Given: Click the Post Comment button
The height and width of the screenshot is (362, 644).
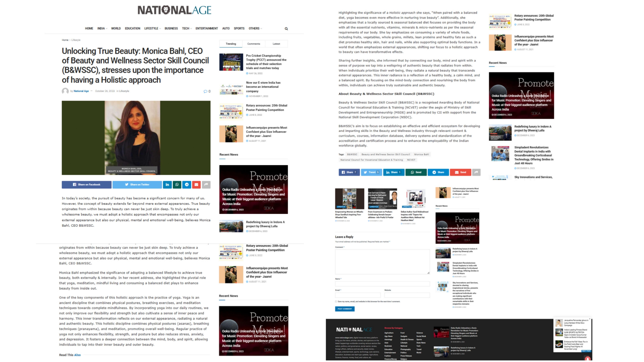Looking at the screenshot, I should (345, 309).
